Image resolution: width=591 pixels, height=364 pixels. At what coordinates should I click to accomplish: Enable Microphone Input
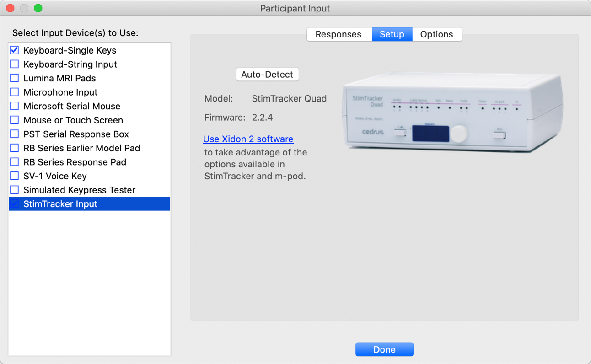[14, 92]
